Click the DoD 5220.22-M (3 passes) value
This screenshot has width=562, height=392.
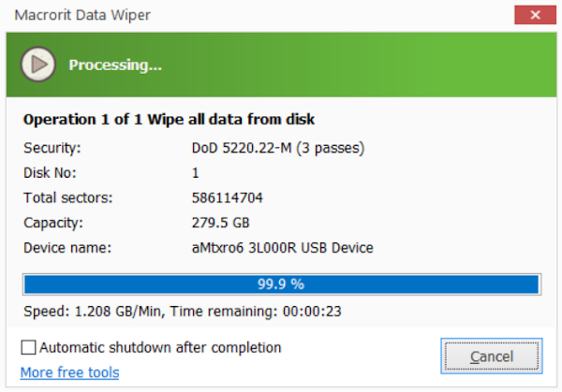[x=278, y=148]
